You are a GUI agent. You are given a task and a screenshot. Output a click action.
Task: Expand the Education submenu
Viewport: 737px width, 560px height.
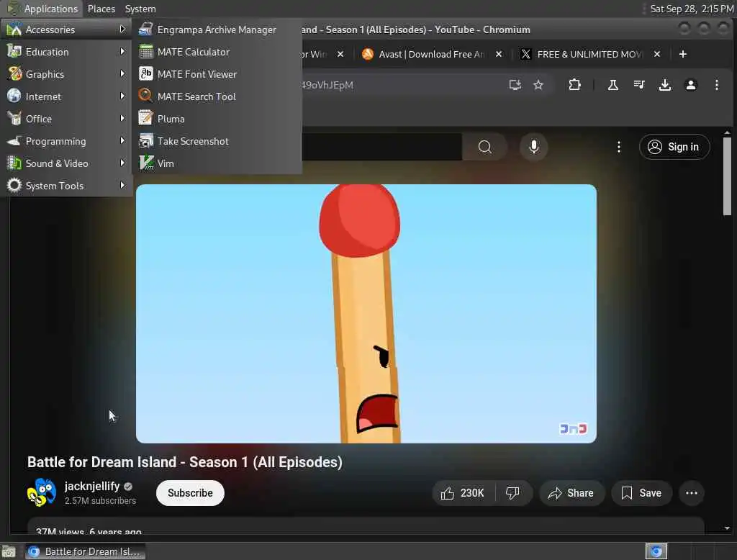coord(66,52)
